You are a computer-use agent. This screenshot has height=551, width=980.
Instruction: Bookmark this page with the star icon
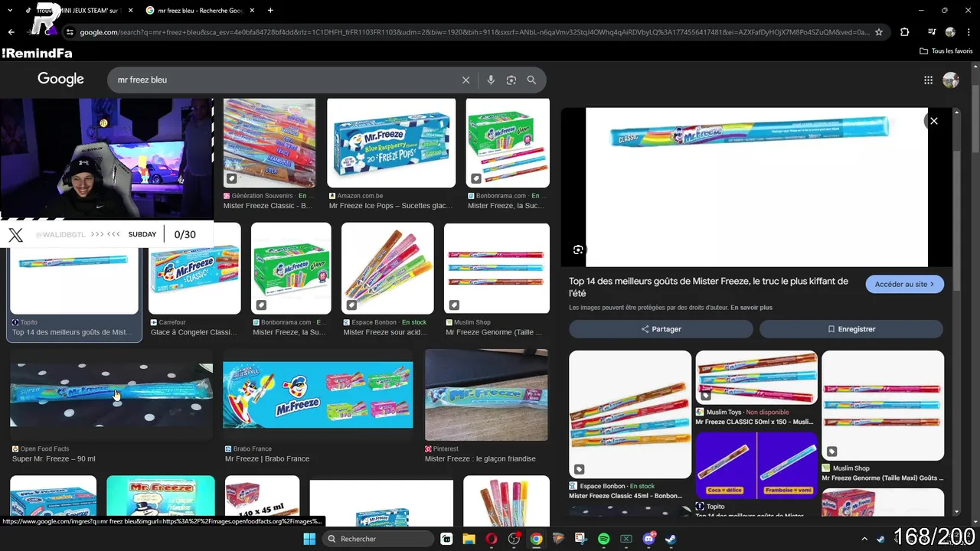click(879, 32)
